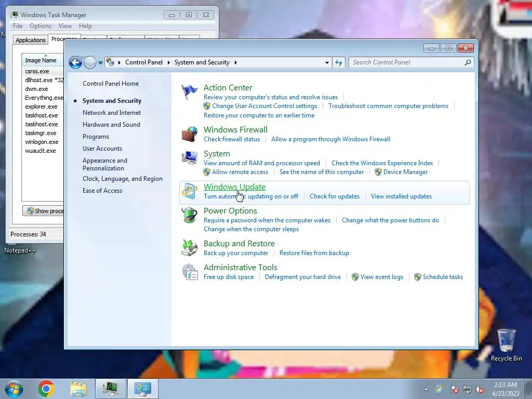Open the Action Center heading link
Image resolution: width=532 pixels, height=399 pixels.
point(228,87)
